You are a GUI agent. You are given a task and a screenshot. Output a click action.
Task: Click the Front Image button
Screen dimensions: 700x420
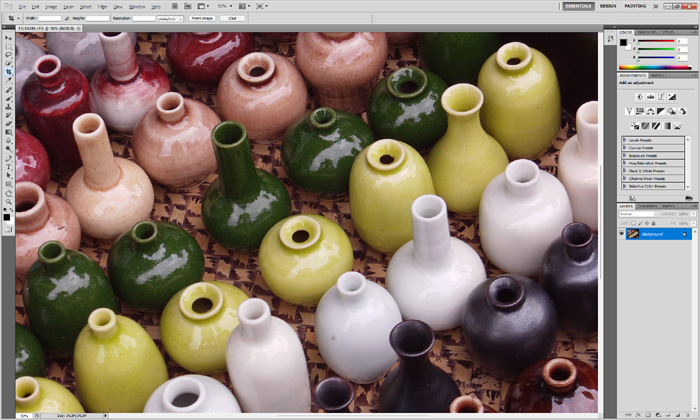[202, 18]
